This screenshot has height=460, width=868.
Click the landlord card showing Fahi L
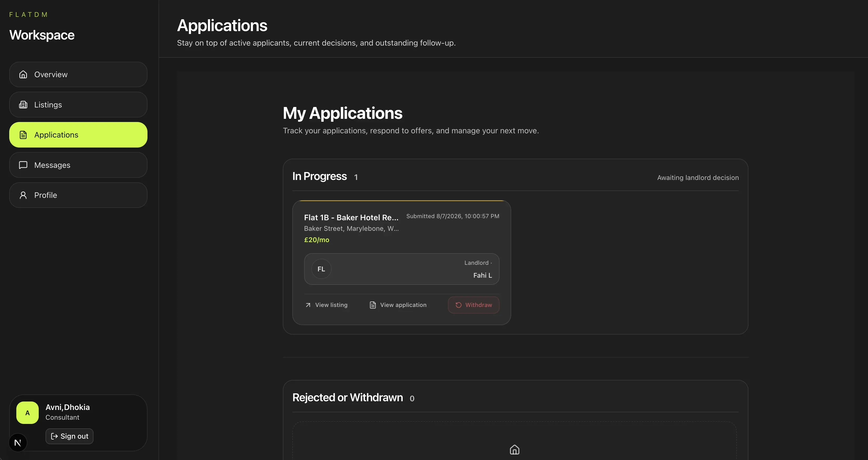[402, 269]
